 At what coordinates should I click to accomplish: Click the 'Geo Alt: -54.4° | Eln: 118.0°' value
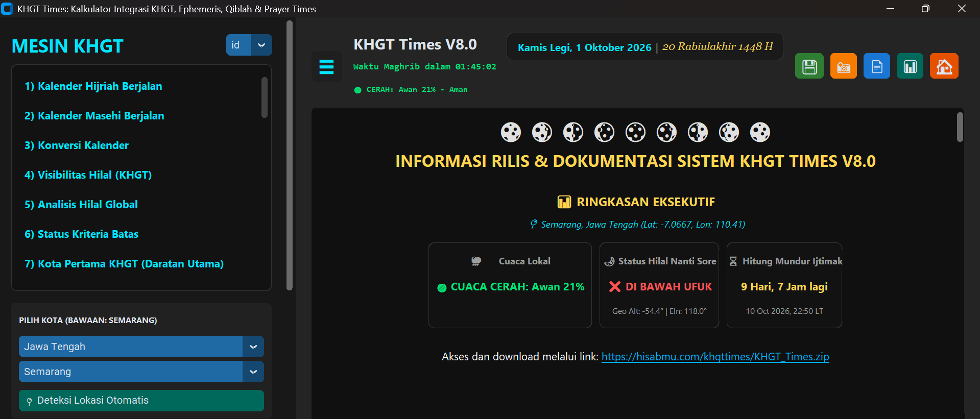coord(659,311)
